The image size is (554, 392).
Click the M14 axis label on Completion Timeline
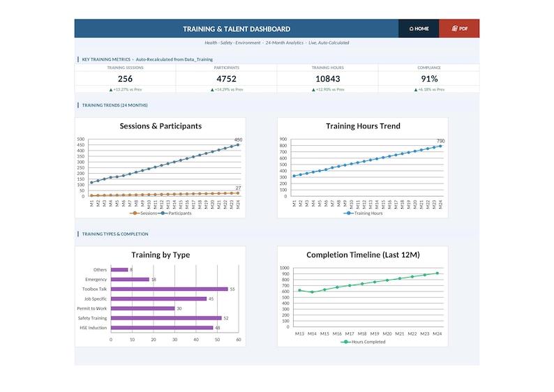point(312,333)
